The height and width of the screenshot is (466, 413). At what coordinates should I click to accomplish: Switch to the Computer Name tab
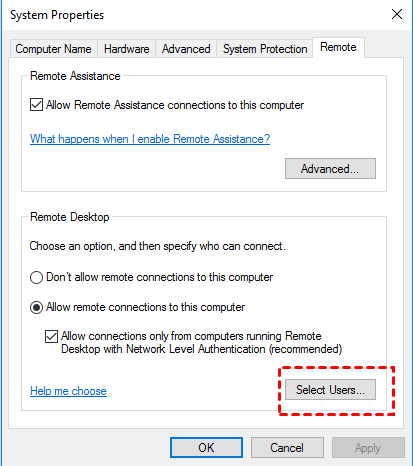53,49
